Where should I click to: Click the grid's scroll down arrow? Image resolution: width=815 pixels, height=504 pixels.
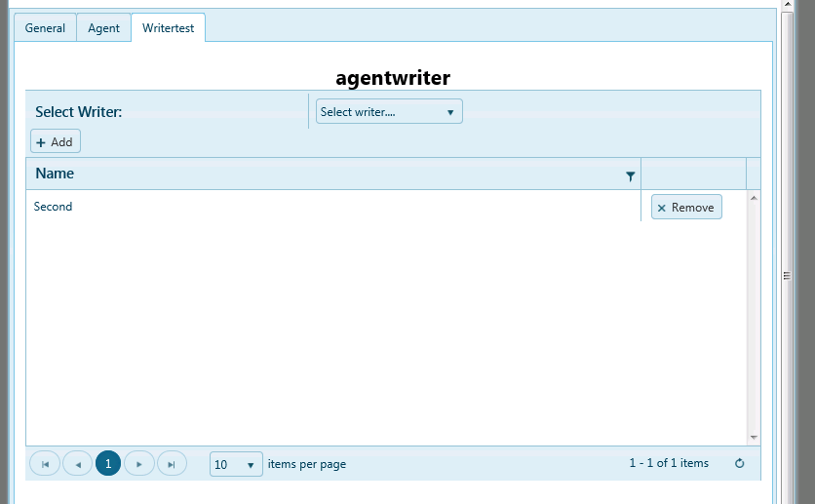coord(754,438)
